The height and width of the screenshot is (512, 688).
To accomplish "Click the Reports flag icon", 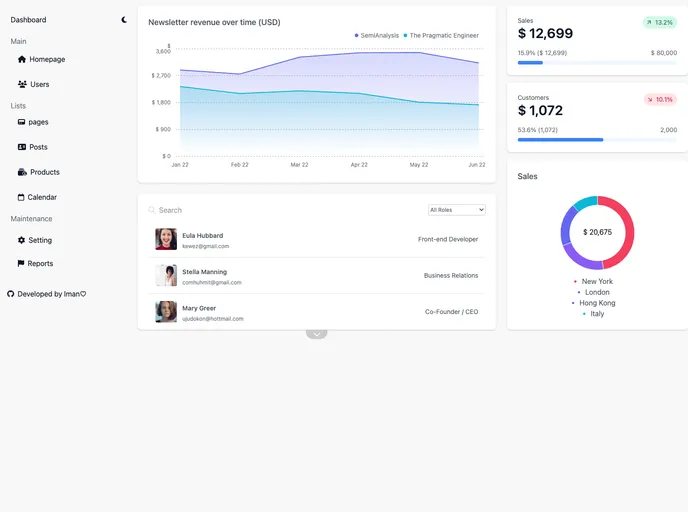I will [21, 263].
